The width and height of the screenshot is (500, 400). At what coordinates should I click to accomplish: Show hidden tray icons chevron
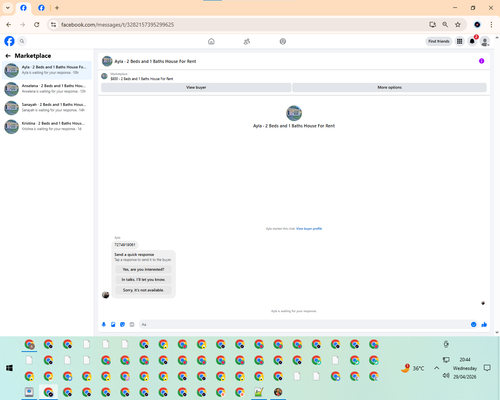pos(436,368)
